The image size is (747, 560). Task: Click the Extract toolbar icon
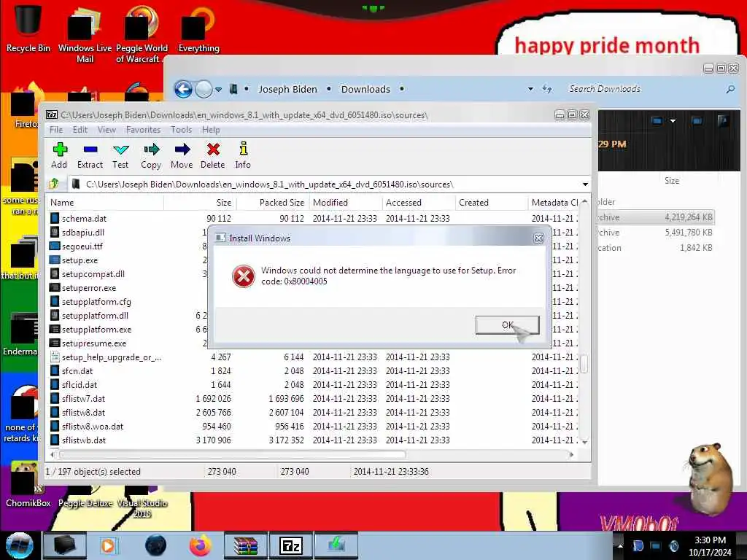[x=90, y=156]
